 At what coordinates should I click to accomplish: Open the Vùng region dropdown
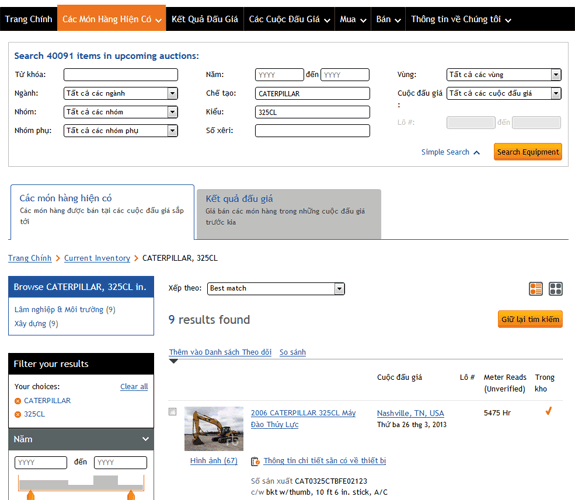504,74
